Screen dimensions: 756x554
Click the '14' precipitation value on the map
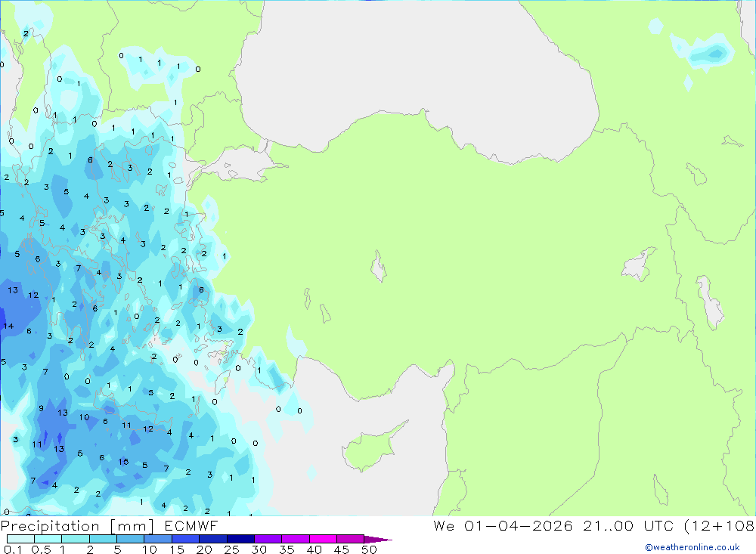click(x=8, y=327)
